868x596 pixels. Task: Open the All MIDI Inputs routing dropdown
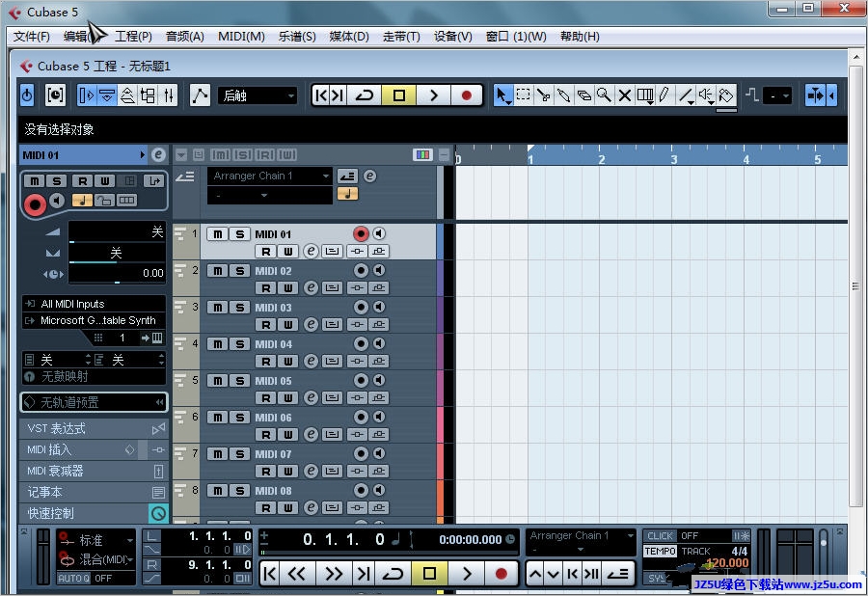coord(94,304)
